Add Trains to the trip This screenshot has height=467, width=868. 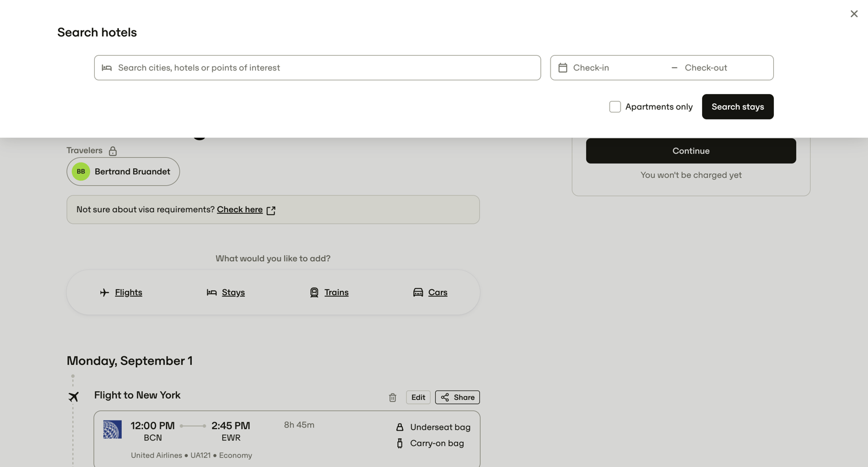[336, 293]
